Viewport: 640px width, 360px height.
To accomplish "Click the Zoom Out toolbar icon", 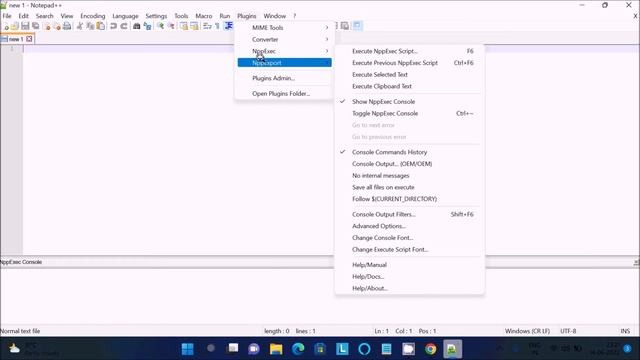I will (x=171, y=27).
